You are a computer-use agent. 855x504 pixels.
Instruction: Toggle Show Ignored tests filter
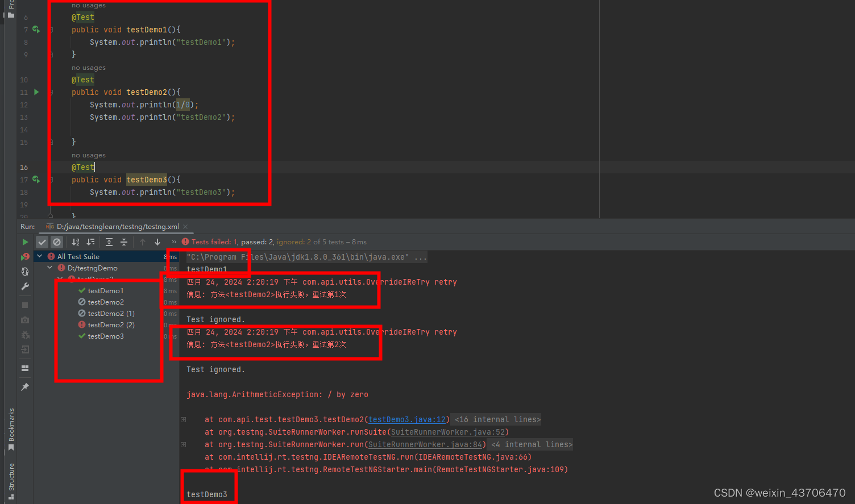pyautogui.click(x=57, y=242)
